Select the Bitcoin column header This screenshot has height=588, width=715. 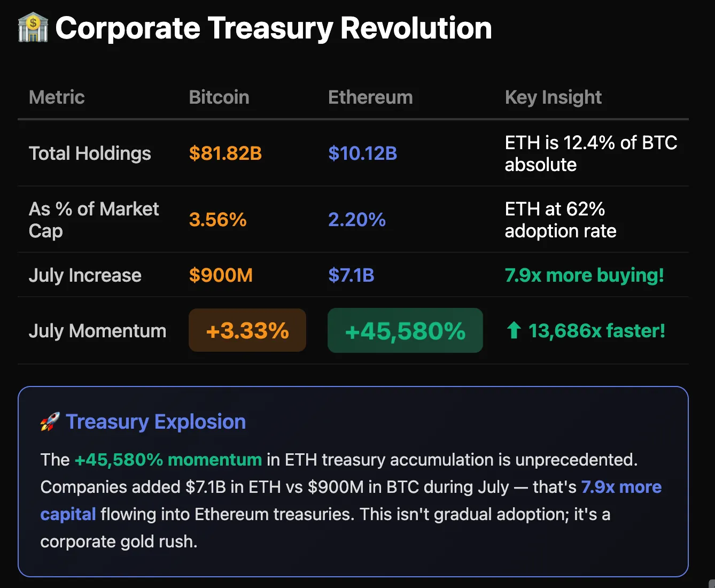[219, 97]
